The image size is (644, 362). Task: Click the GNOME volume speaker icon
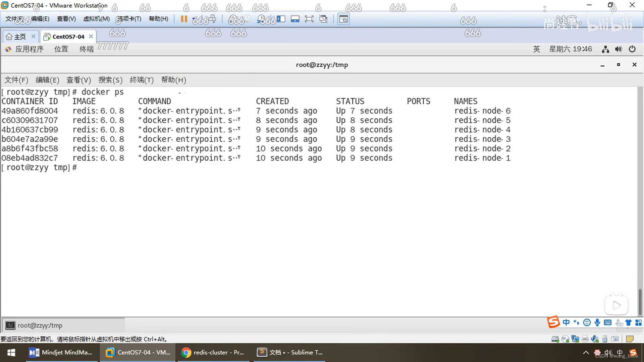[x=618, y=49]
